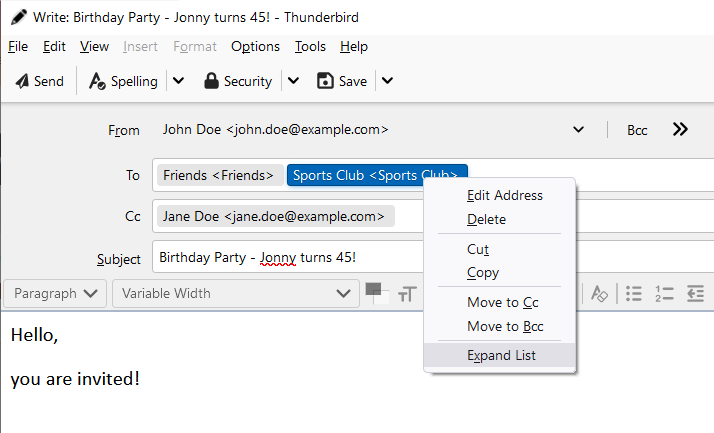Show more address fields chevron
Screen dimensions: 714x433
pyautogui.click(x=680, y=129)
